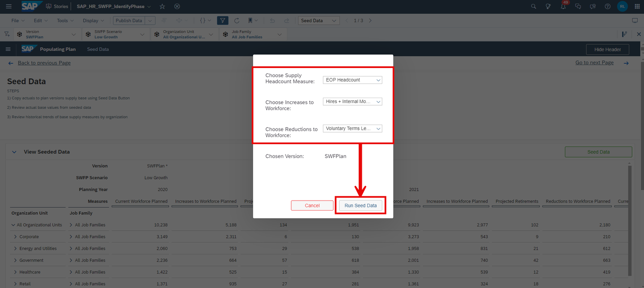Viewport: 644px width, 288px height.
Task: Open the Publish Data dropdown arrow
Action: click(x=150, y=21)
